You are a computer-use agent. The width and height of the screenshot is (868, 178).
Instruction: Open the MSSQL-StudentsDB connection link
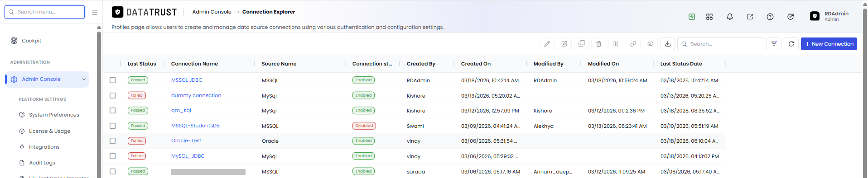tap(195, 126)
